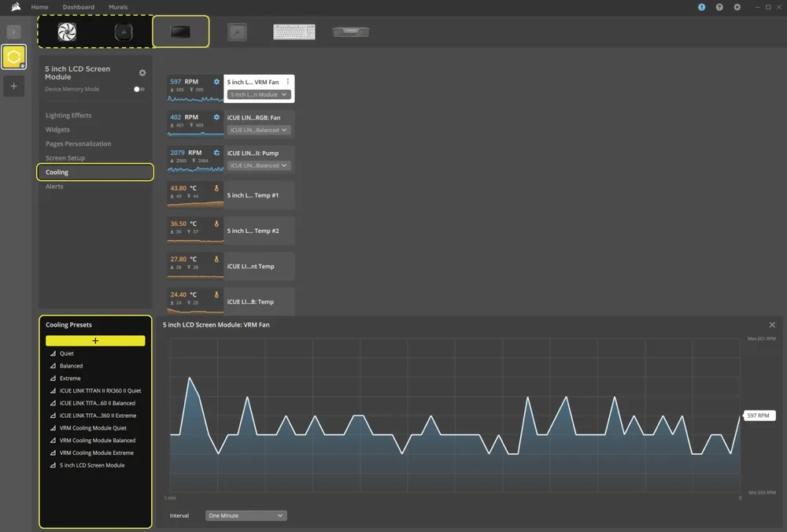Image resolution: width=787 pixels, height=532 pixels.
Task: Open 5 inch LCD Screen Module gear settings
Action: click(142, 72)
